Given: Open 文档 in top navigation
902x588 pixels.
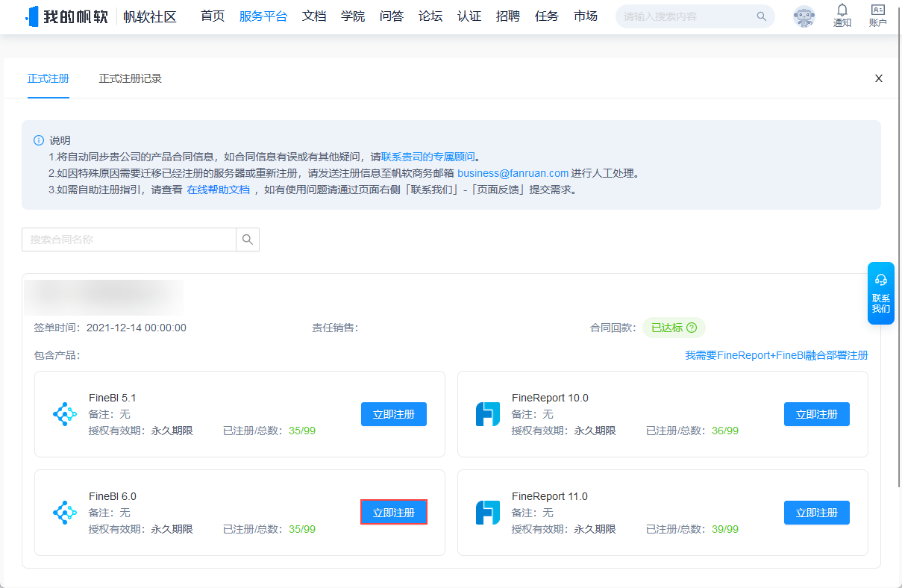Looking at the screenshot, I should point(314,16).
